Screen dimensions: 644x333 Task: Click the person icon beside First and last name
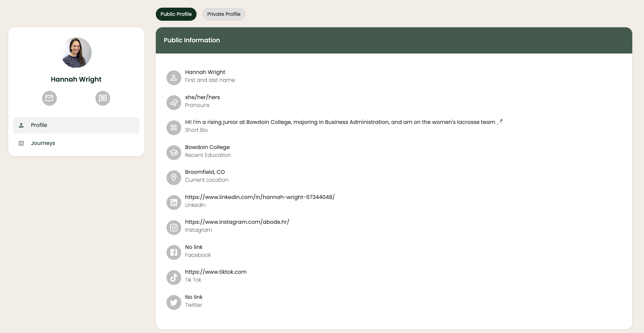(174, 78)
